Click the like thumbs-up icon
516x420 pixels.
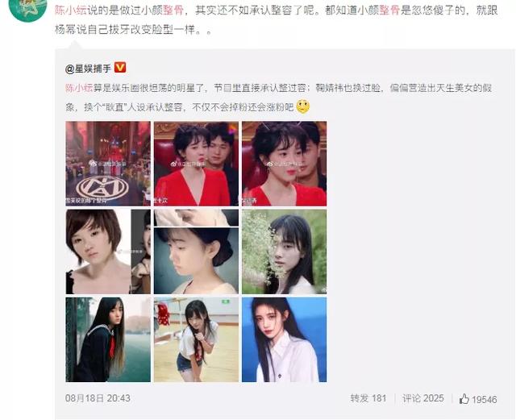[x=464, y=398]
